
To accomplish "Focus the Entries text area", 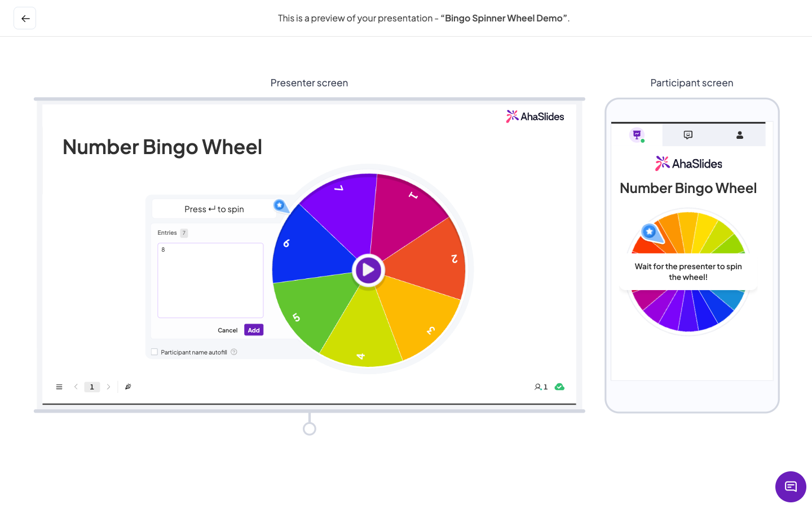I will click(210, 281).
